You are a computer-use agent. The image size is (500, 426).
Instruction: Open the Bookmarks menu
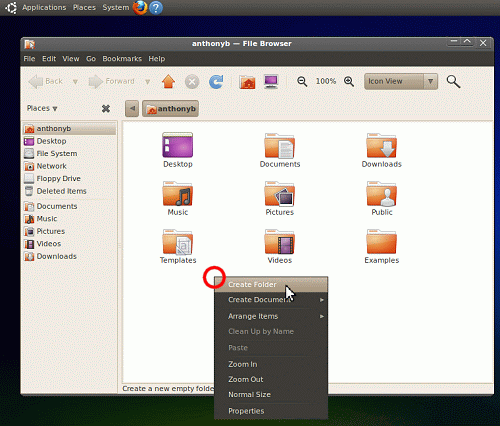(122, 59)
